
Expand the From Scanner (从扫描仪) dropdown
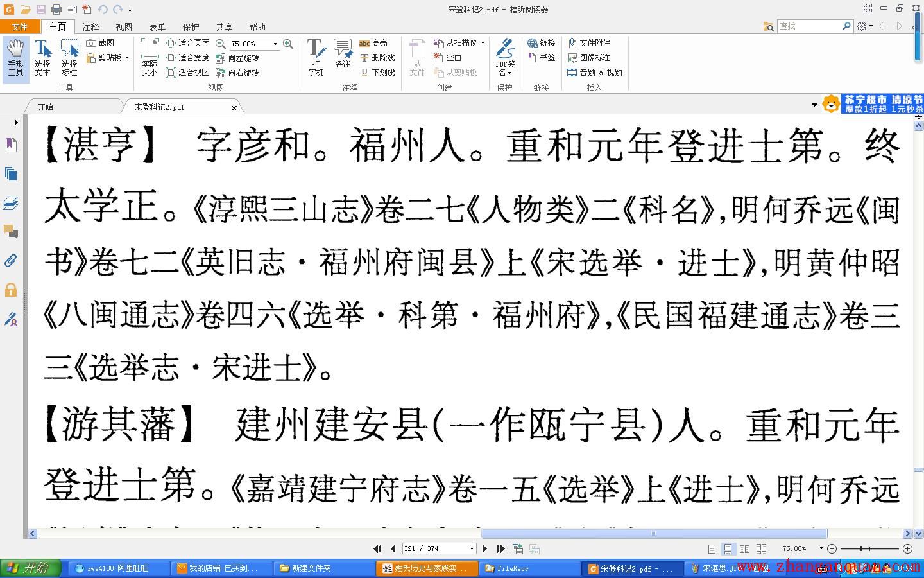coord(483,43)
